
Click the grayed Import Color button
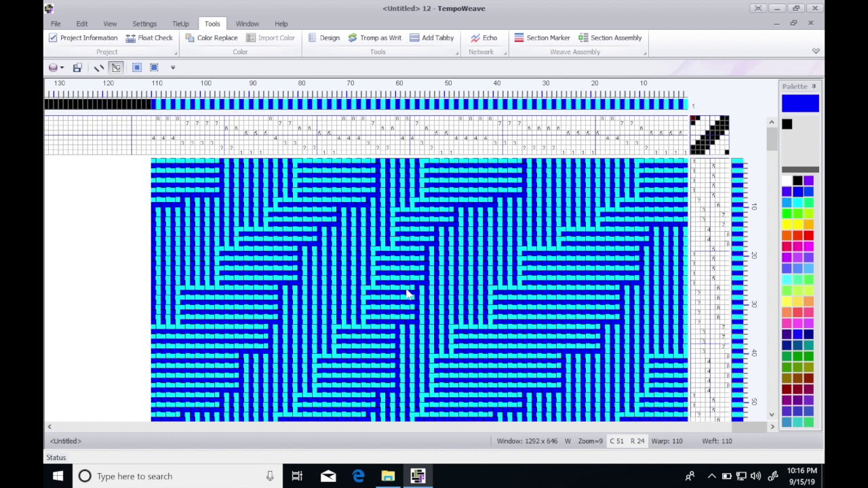tap(271, 38)
